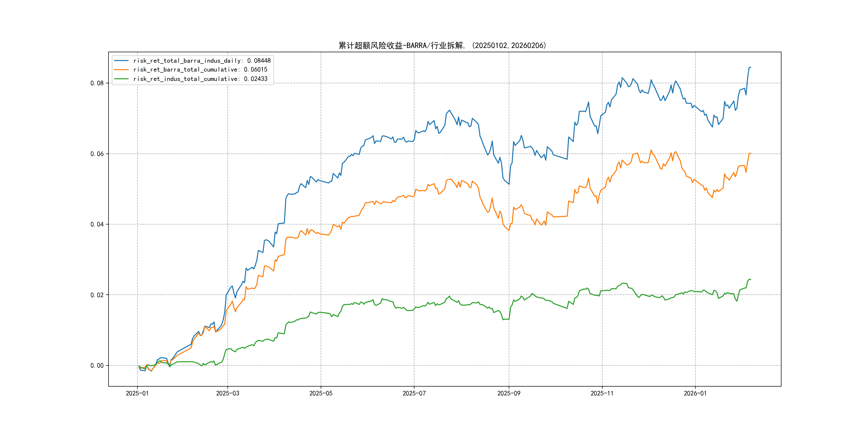Click the 0.02 y-axis tick label
The width and height of the screenshot is (868, 434).
97,295
